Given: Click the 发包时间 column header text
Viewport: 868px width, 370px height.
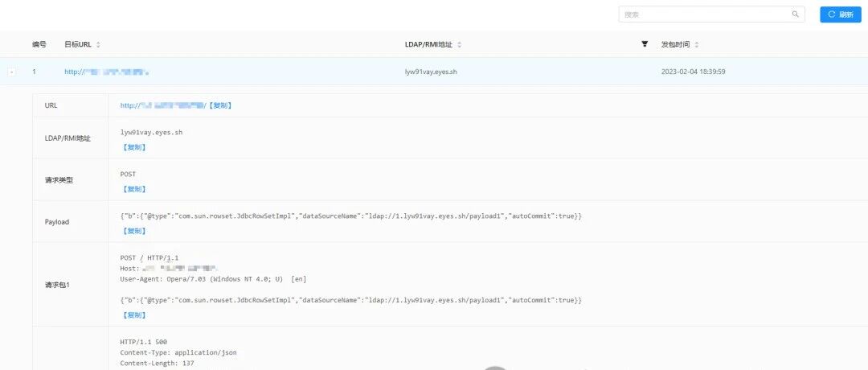Looking at the screenshot, I should coord(675,44).
